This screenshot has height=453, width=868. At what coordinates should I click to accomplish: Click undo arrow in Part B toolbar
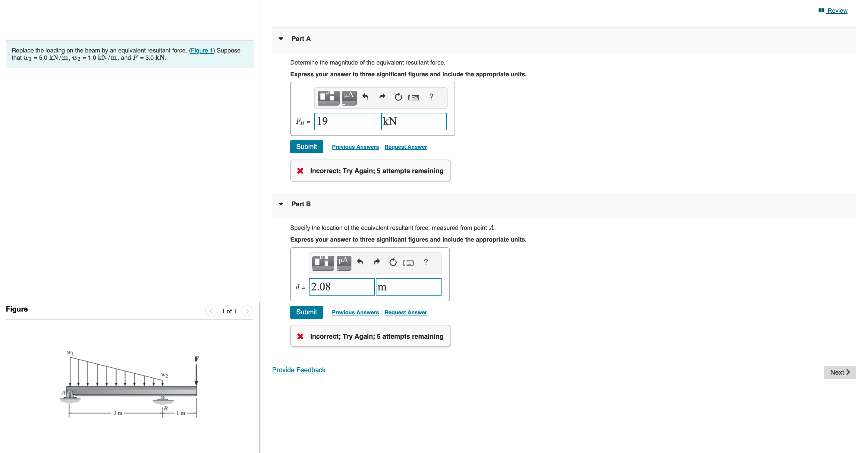click(x=360, y=262)
